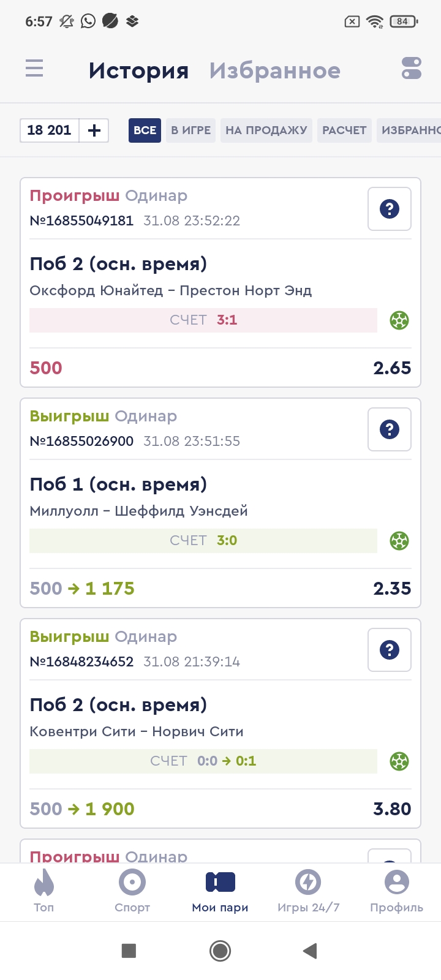
Task: Select the ВСЕ filter
Action: pyautogui.click(x=145, y=130)
